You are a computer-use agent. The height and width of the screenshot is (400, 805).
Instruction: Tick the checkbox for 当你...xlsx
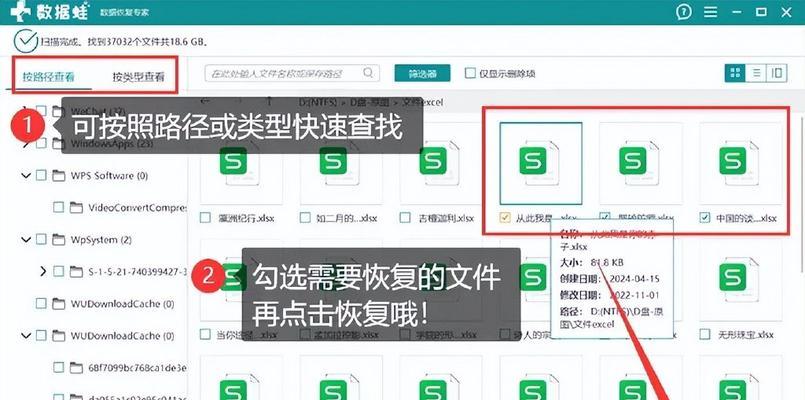[x=205, y=335]
